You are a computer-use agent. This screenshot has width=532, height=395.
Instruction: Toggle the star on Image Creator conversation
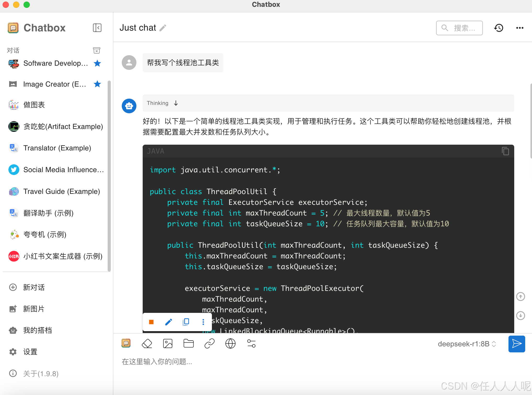point(97,84)
